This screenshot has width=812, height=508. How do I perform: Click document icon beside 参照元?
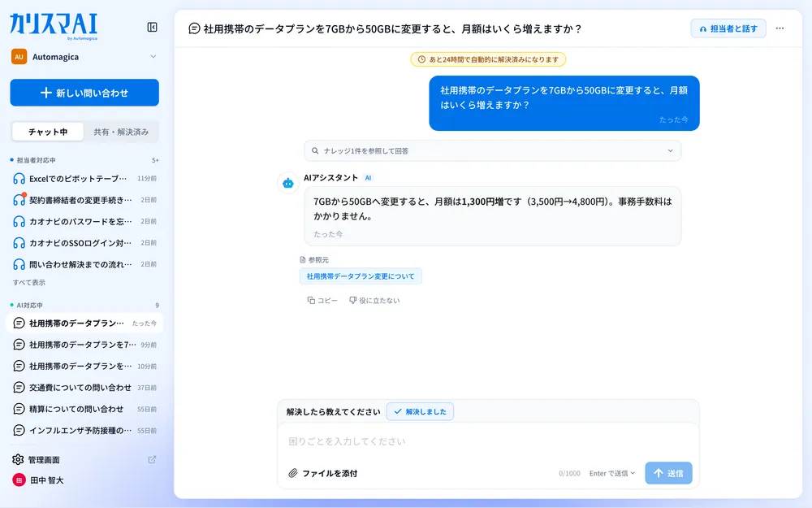[x=303, y=260]
